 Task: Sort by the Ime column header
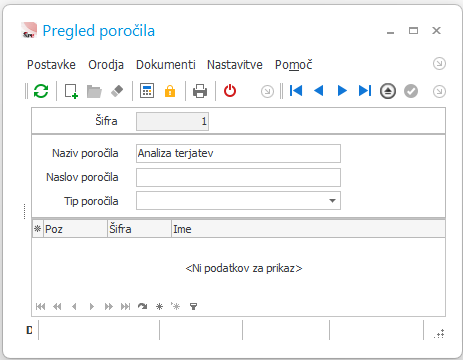pos(308,229)
